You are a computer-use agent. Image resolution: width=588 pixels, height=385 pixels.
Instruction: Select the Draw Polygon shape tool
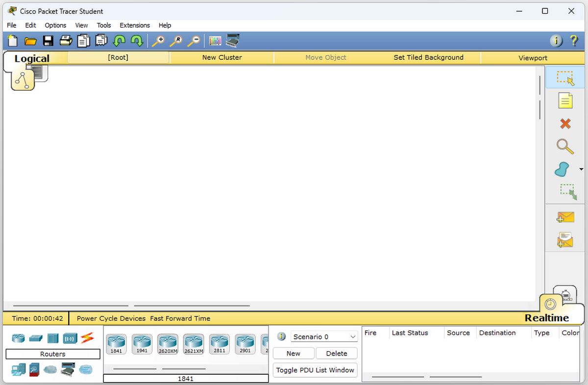coord(563,170)
